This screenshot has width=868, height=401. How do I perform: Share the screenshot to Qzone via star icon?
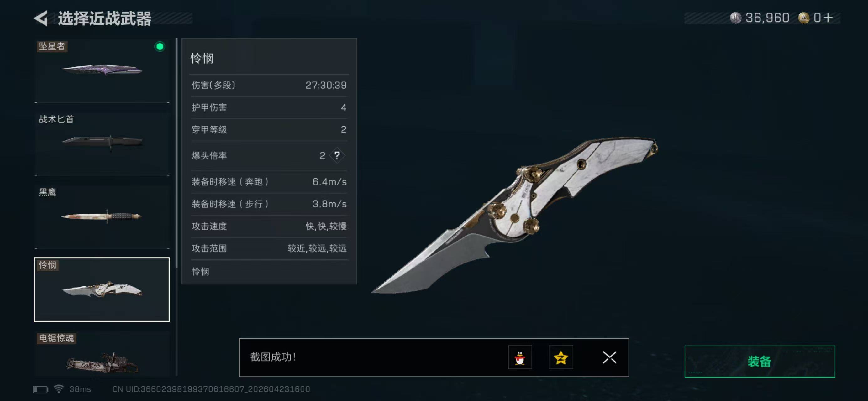561,357
